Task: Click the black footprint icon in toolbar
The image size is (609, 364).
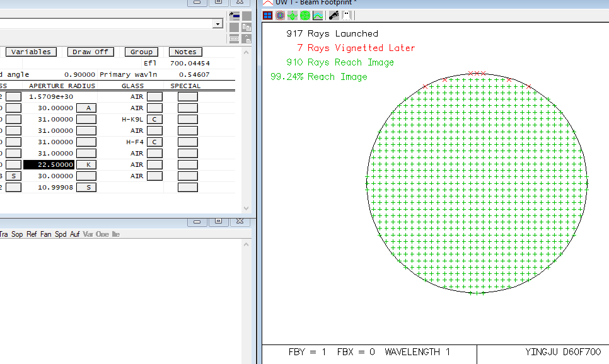Action: coord(333,16)
